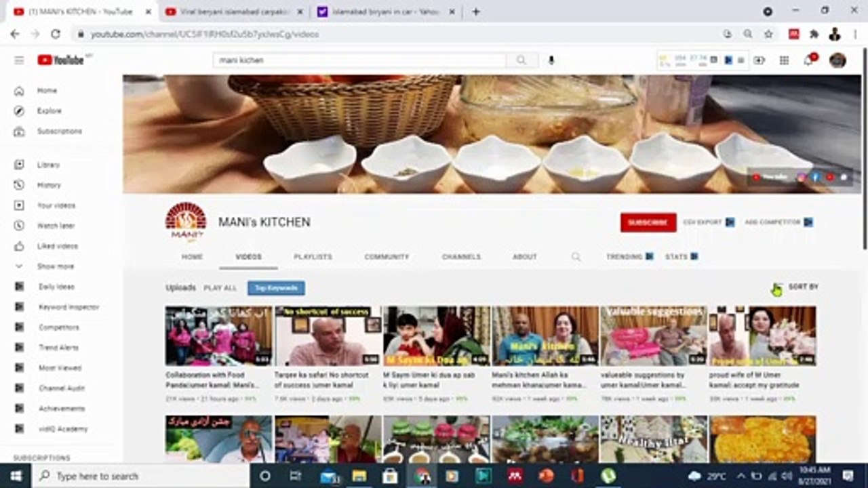Start voice search with the microphone icon
868x488 pixels.
[x=551, y=60]
